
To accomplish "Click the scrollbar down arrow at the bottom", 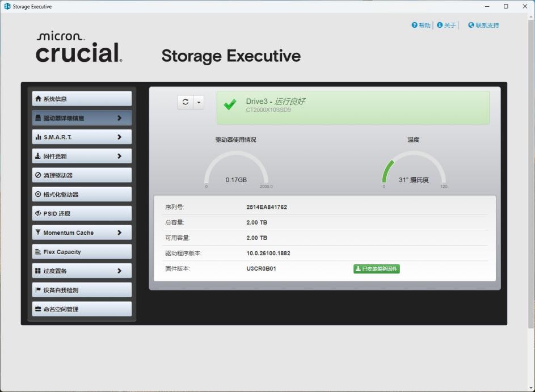I will click(x=531, y=388).
